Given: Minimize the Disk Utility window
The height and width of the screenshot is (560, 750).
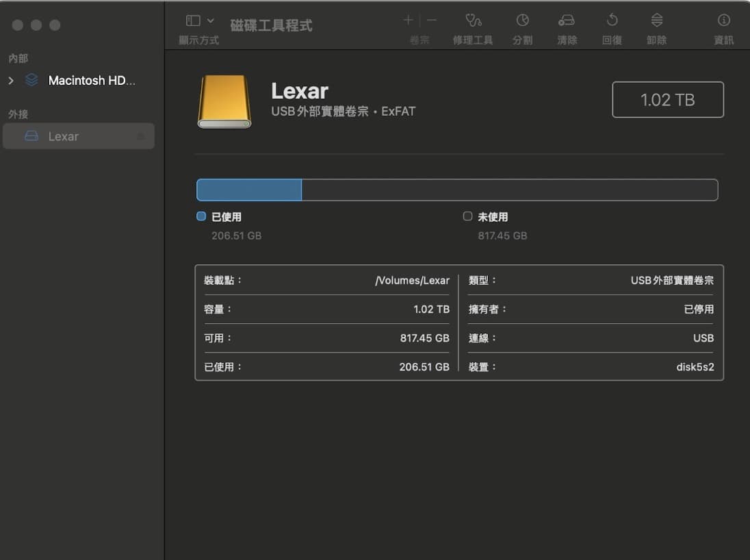Looking at the screenshot, I should coord(36,25).
